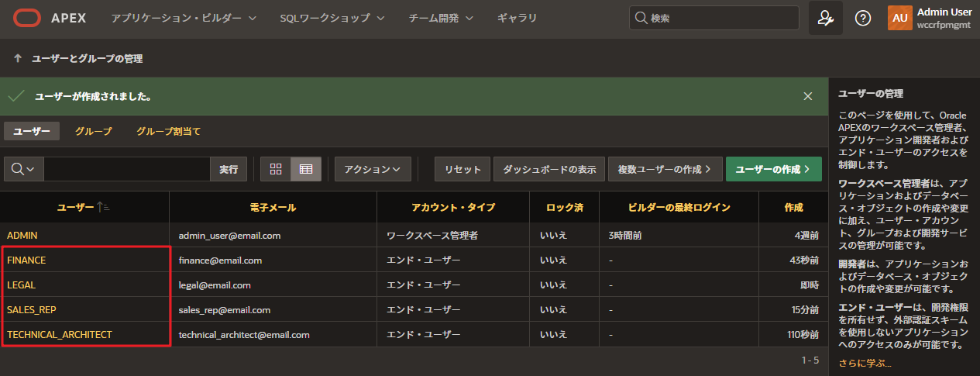This screenshot has width=980, height=376.
Task: Click the up arrow breadcrumb icon
Action: (x=17, y=58)
